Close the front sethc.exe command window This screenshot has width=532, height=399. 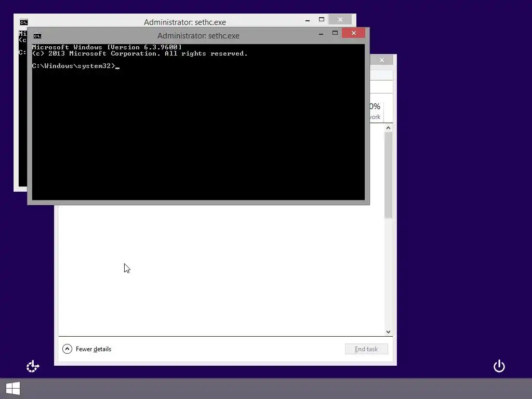[353, 33]
